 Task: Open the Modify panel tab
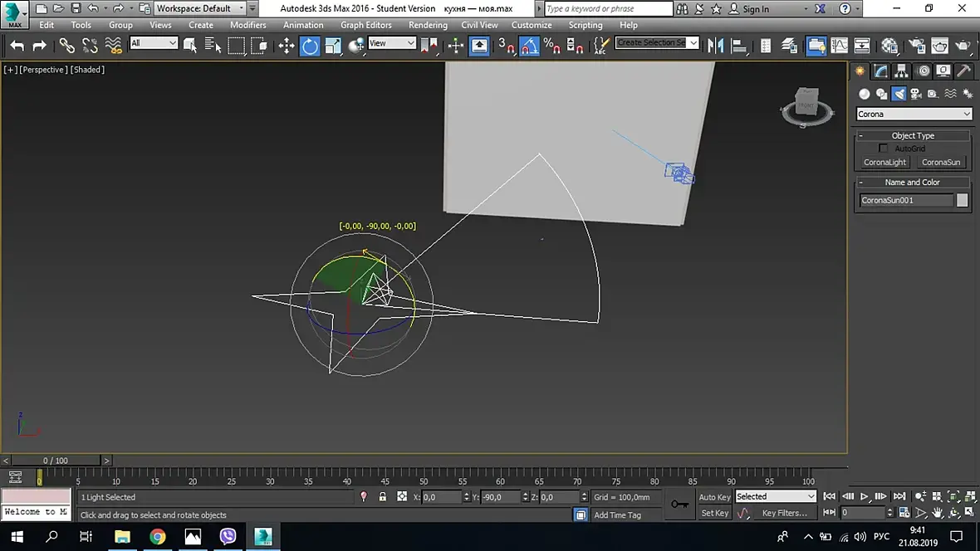(x=880, y=71)
